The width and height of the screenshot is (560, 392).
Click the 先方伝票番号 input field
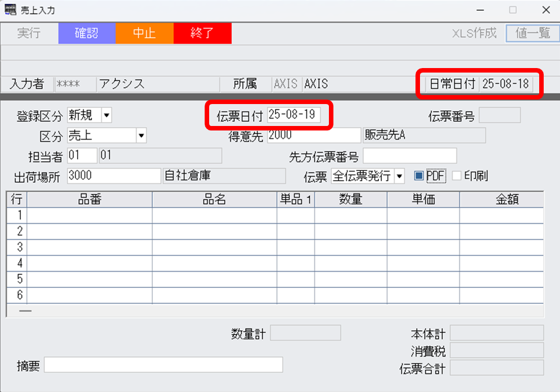(409, 155)
